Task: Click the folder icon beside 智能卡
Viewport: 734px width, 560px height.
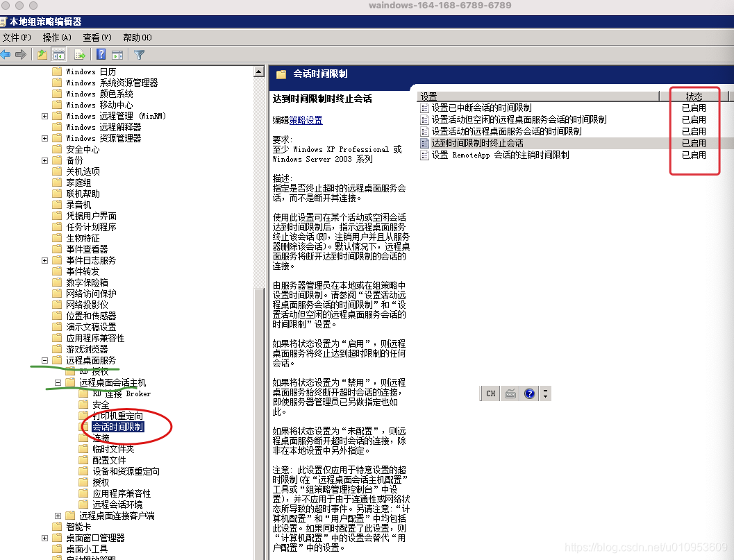Action: (57, 526)
